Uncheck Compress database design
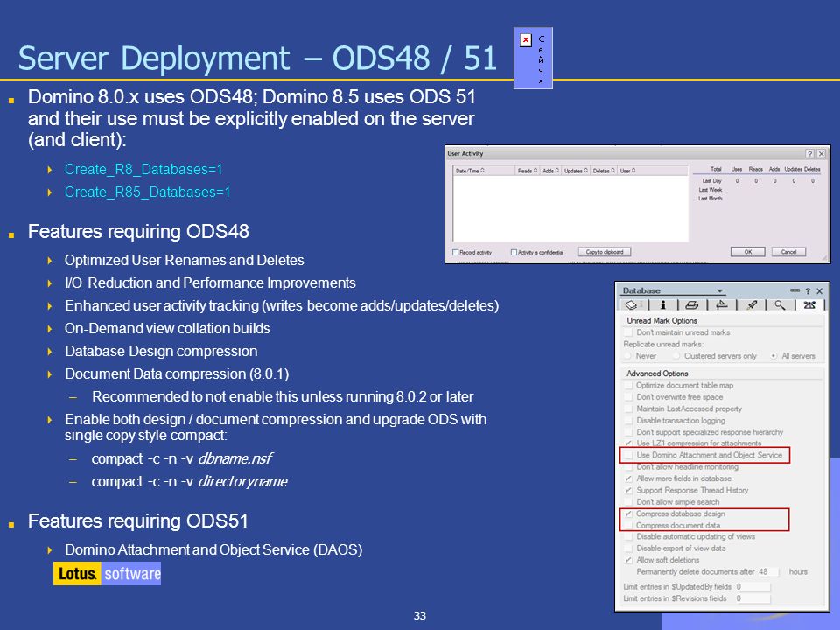Screen dimensions: 840x630 (x=629, y=514)
